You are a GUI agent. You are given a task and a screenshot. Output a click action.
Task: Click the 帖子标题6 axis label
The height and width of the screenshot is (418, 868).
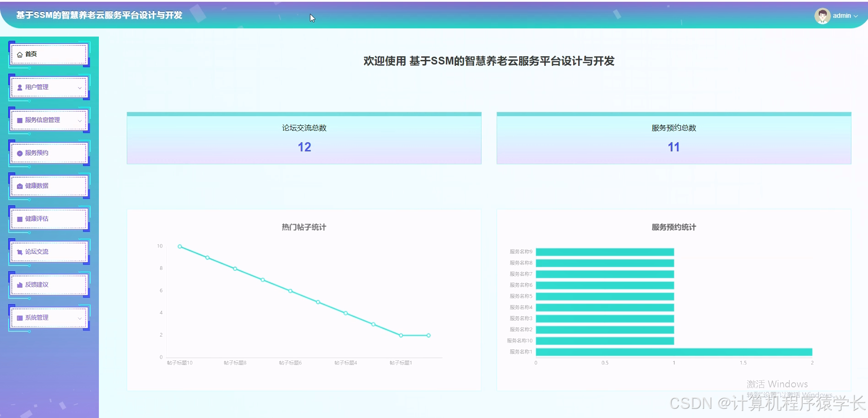click(x=290, y=363)
